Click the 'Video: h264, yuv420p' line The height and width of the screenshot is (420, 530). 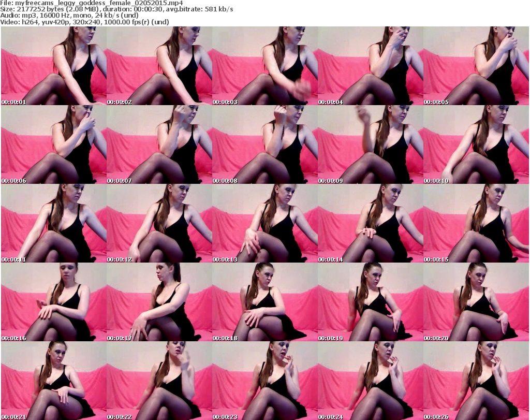84,22
